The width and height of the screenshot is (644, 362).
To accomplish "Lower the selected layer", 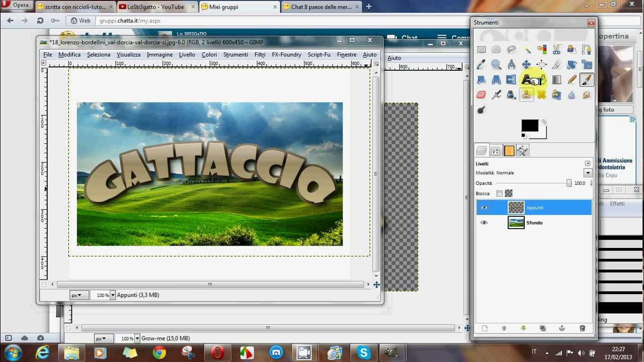I will click(x=523, y=328).
